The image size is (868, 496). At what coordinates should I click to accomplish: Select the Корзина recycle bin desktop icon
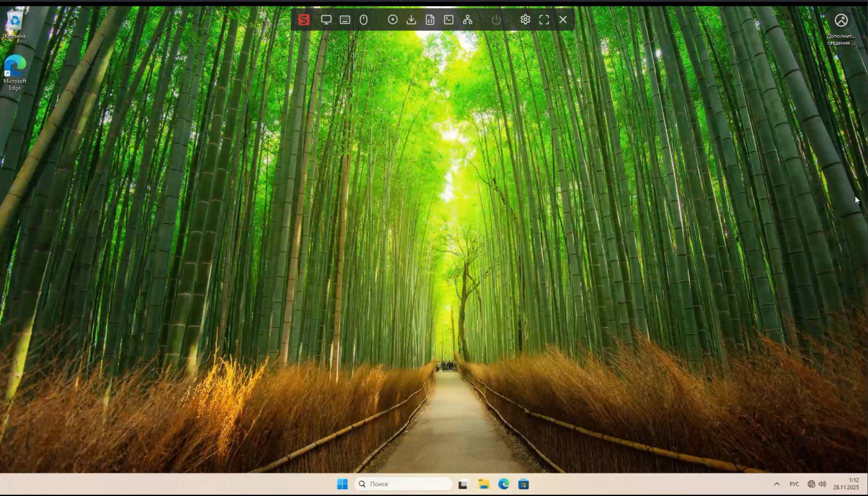(x=15, y=24)
